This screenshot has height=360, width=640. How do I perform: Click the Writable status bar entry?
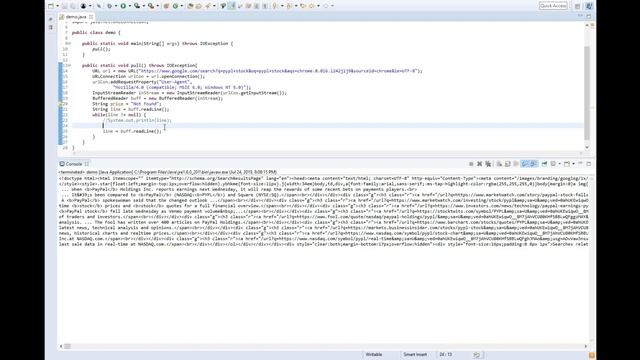[373, 355]
